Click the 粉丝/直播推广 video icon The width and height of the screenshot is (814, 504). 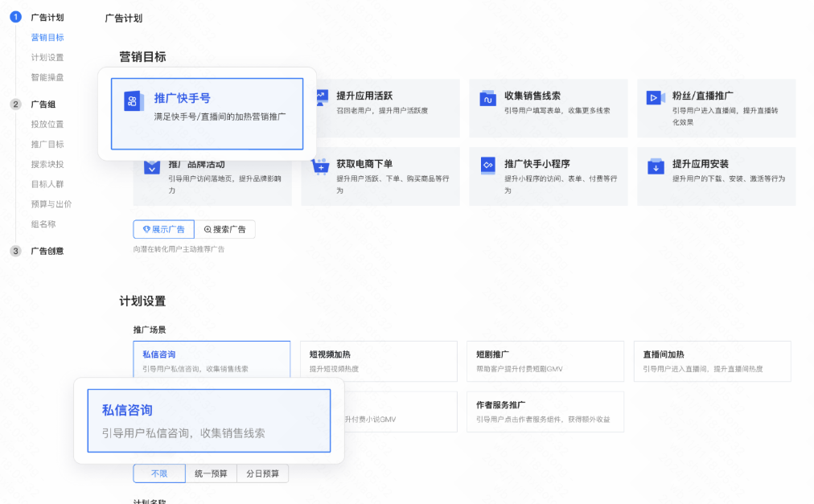pyautogui.click(x=656, y=97)
